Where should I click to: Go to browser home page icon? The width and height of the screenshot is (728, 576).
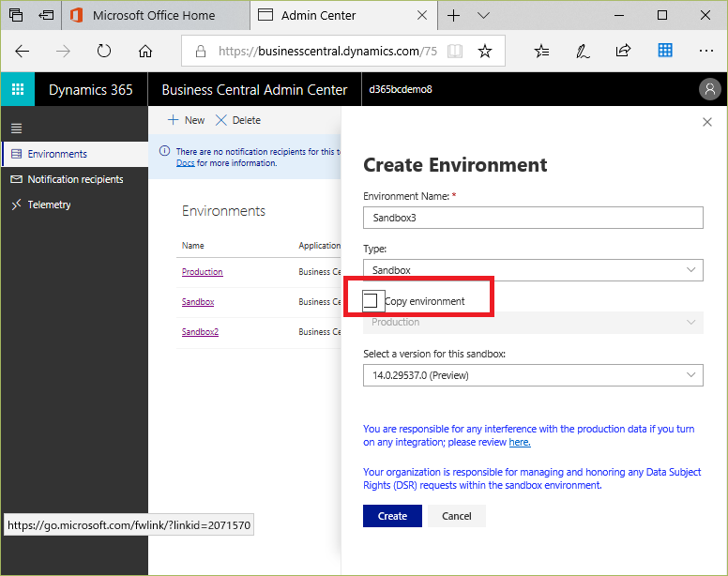click(145, 51)
